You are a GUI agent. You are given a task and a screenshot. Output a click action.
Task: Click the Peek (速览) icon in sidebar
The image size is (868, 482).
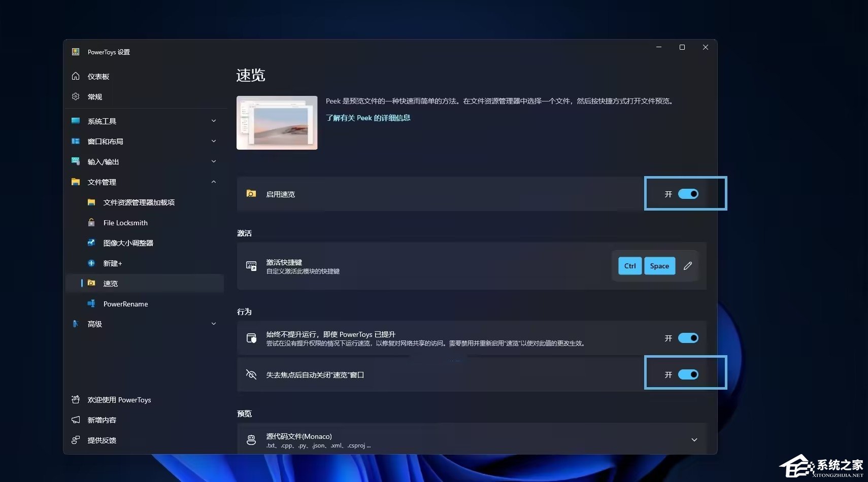[91, 283]
